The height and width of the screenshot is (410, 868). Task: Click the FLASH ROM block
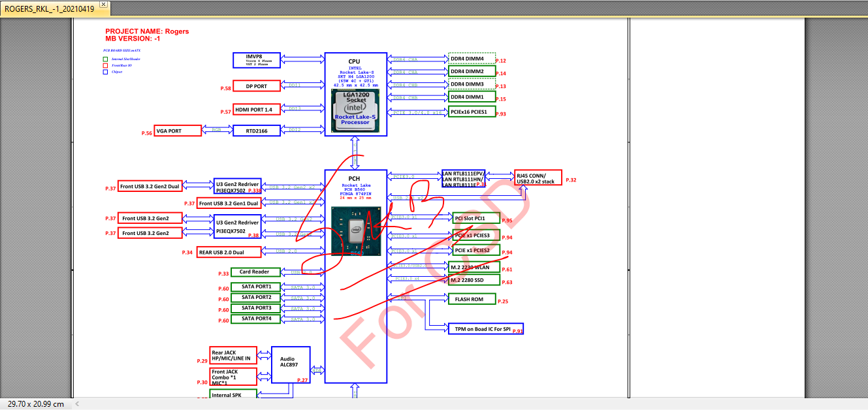(x=472, y=299)
